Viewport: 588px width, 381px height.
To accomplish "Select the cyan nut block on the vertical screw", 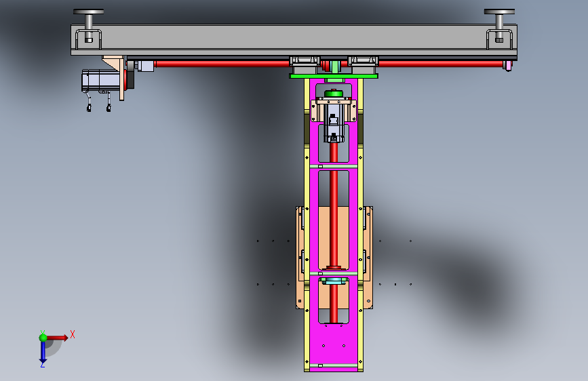I will click(333, 281).
